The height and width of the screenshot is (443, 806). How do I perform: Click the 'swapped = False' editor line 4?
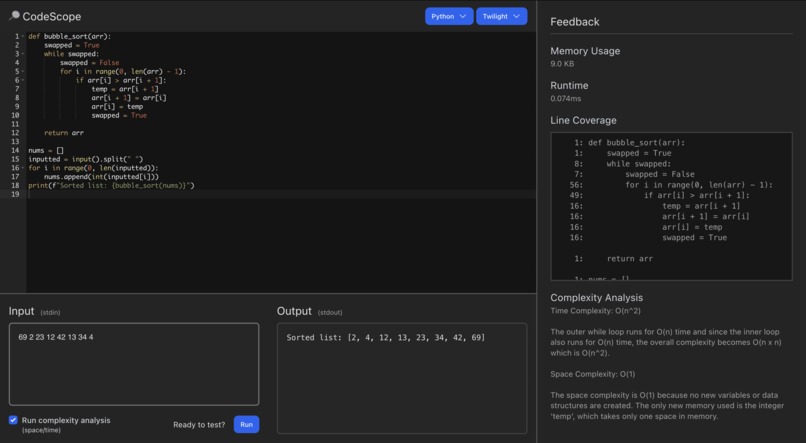[89, 63]
